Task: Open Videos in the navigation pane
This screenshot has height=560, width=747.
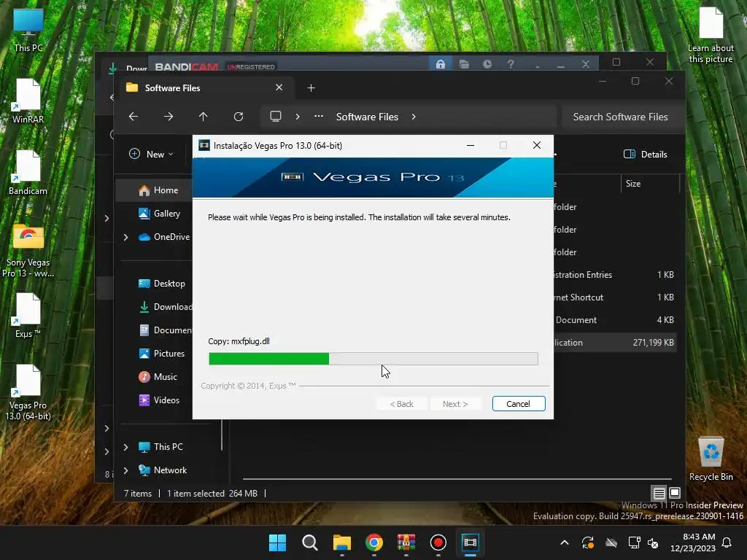Action: (159, 400)
